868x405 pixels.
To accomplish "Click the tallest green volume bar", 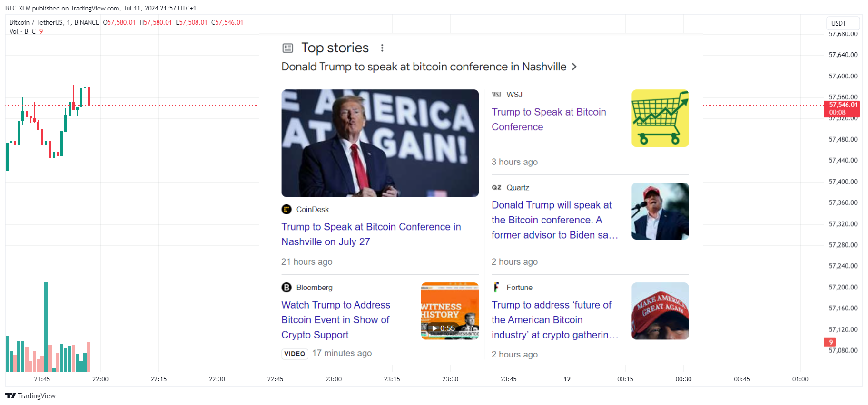I will 46,327.
